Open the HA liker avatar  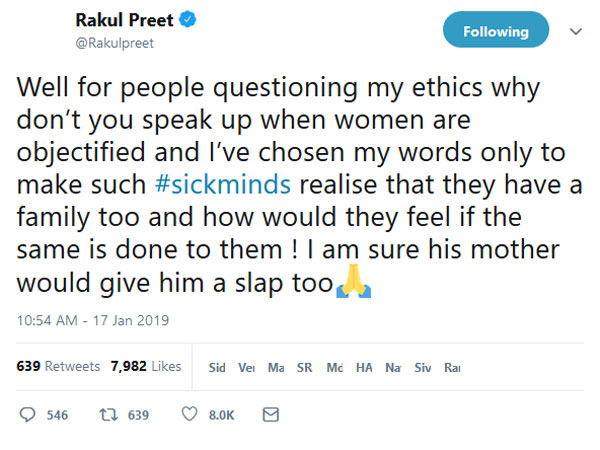pos(364,368)
